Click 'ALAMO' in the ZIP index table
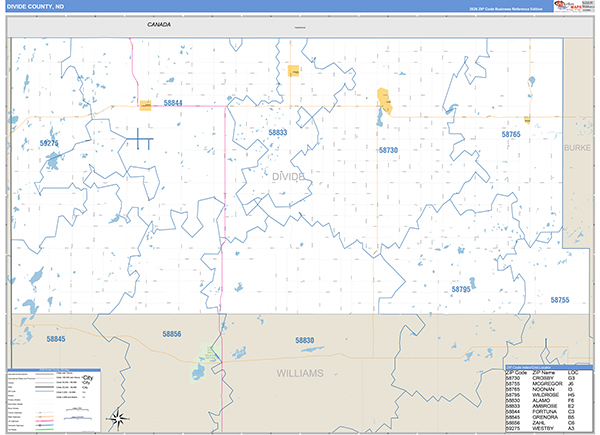 pyautogui.click(x=541, y=400)
